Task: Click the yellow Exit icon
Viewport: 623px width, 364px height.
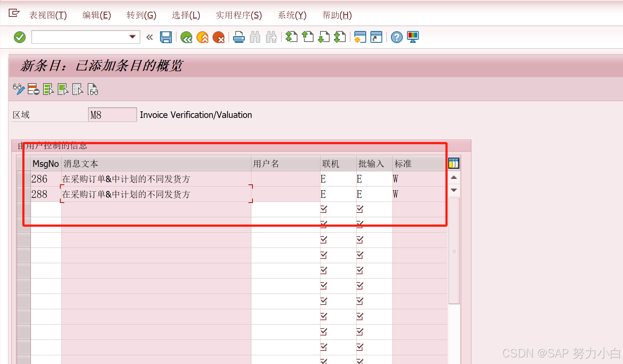Action: 202,37
